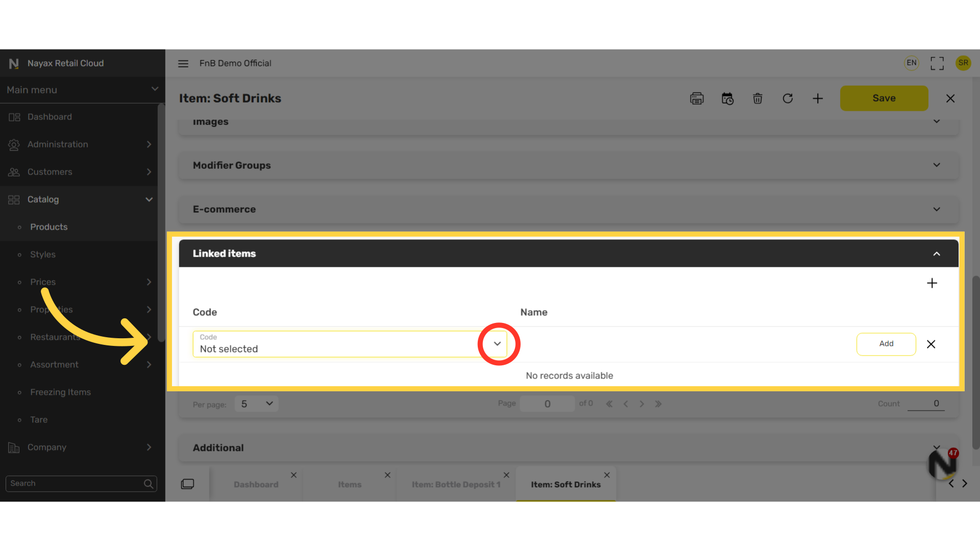
Task: Click the yellow Save button
Action: [884, 98]
